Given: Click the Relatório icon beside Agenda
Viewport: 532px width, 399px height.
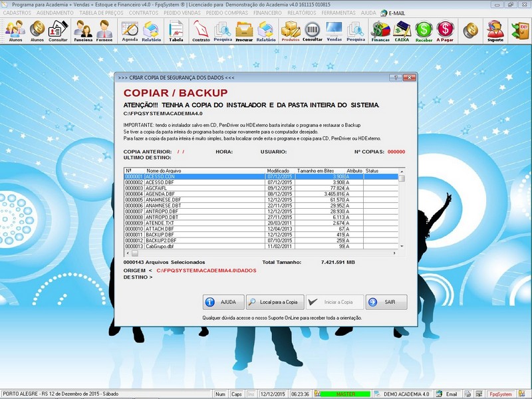Looking at the screenshot, I should pos(152,31).
